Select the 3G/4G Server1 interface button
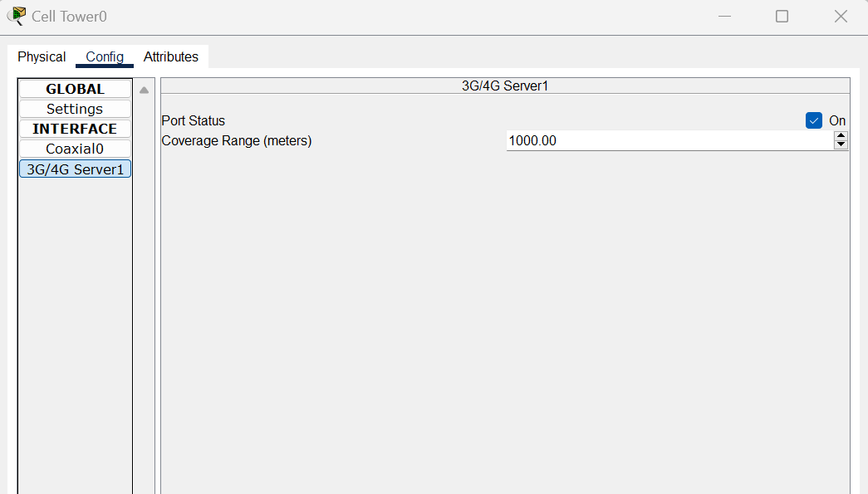Viewport: 868px width, 494px height. 75,169
